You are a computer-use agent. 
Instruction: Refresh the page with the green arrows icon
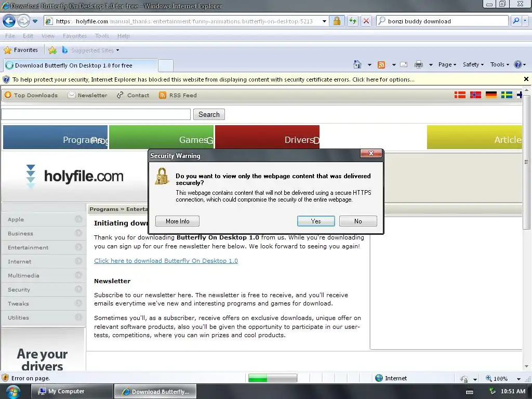tap(353, 21)
